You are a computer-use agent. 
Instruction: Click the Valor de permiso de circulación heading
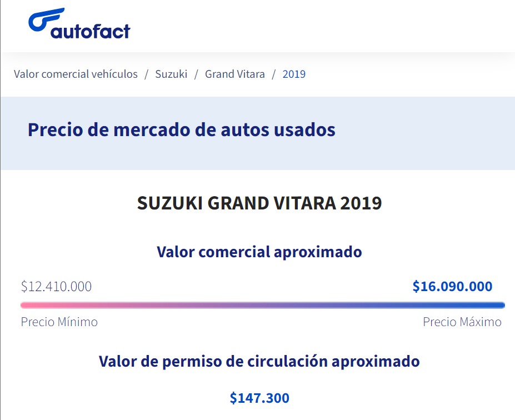click(x=259, y=361)
